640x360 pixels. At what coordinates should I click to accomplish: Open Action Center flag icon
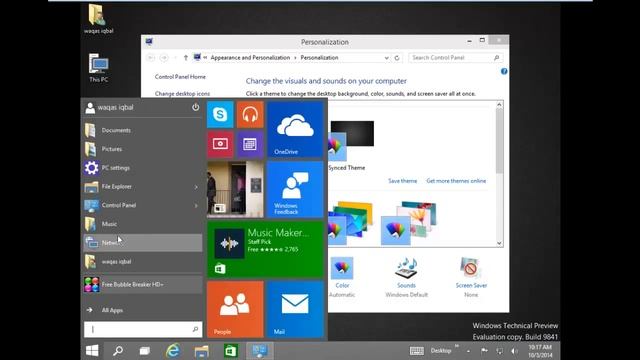[x=484, y=351]
